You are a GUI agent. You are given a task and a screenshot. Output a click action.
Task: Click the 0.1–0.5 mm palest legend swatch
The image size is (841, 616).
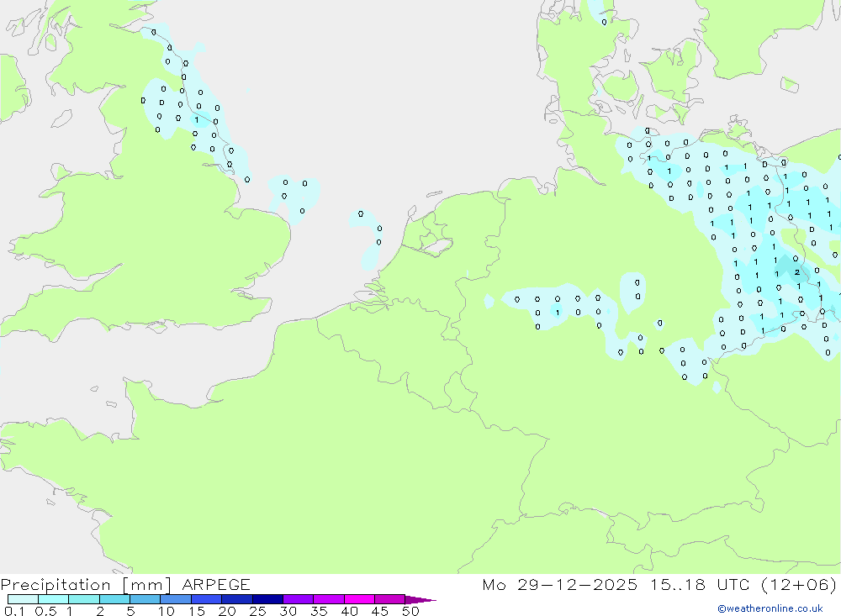[x=23, y=599]
